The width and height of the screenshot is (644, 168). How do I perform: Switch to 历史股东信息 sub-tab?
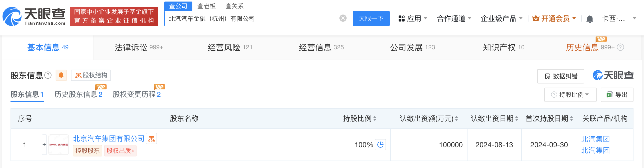pos(78,95)
